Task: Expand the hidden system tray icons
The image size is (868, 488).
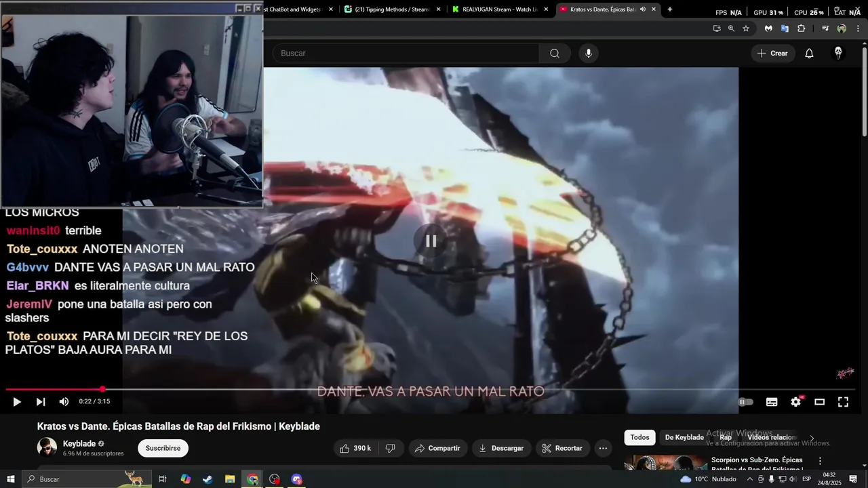Action: click(749, 479)
